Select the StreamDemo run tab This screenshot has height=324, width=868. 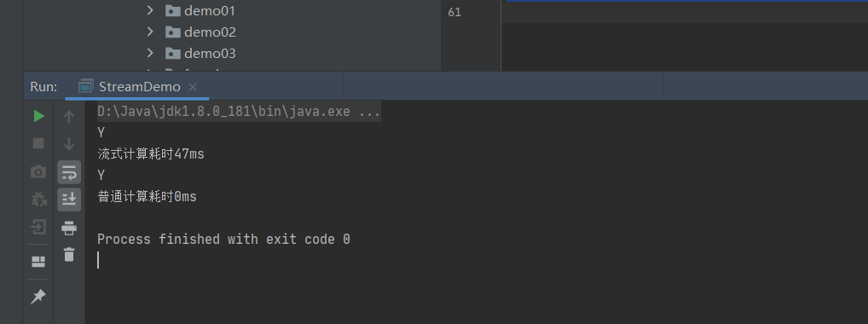130,87
